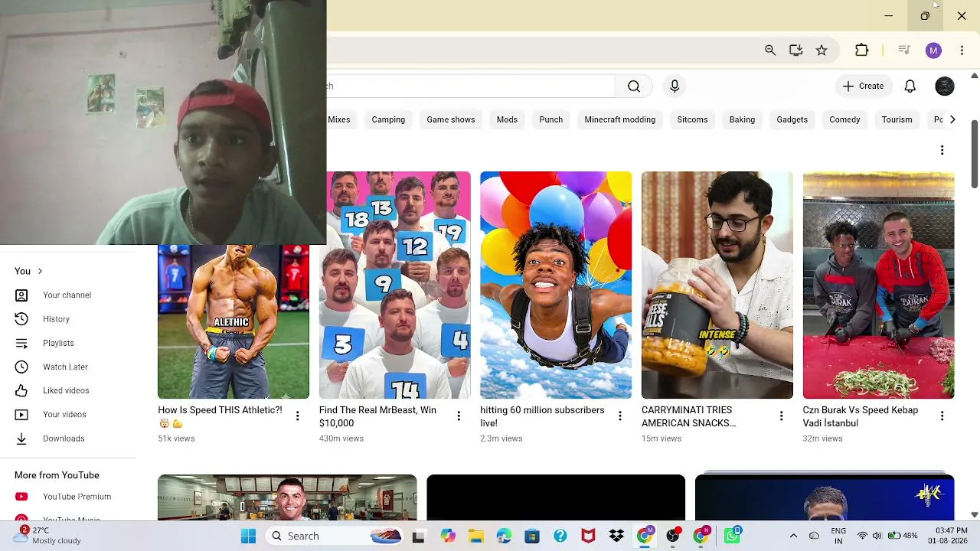Open WhatsApp from the taskbar
The image size is (980, 551).
coord(733,536)
